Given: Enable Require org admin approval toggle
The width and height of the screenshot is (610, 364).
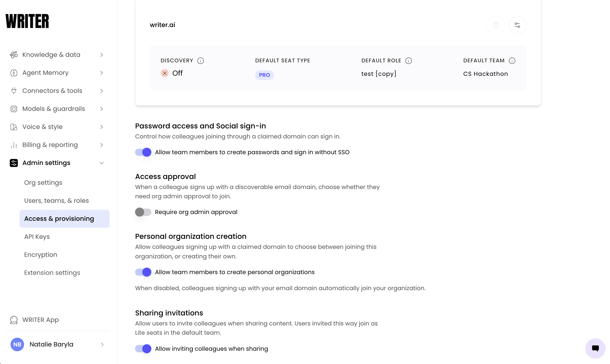Looking at the screenshot, I should tap(143, 212).
